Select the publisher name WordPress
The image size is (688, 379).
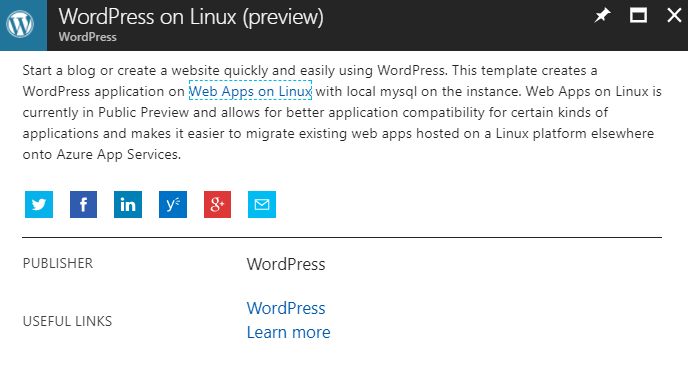point(286,264)
